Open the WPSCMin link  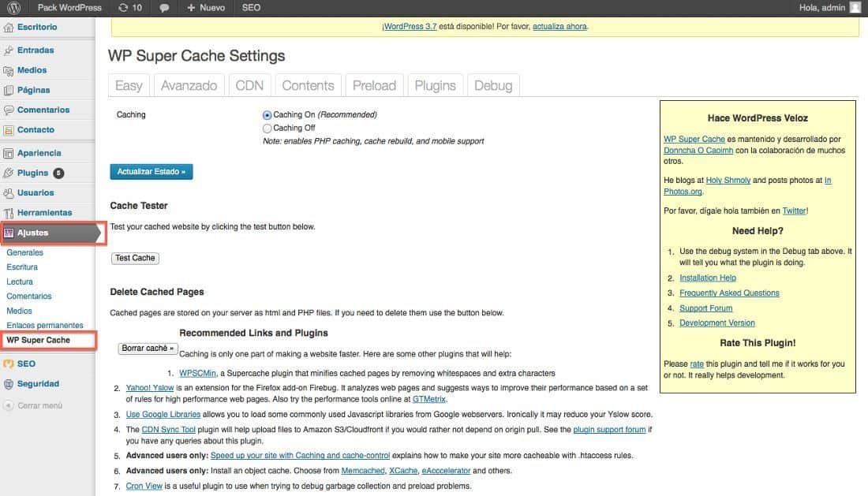197,374
